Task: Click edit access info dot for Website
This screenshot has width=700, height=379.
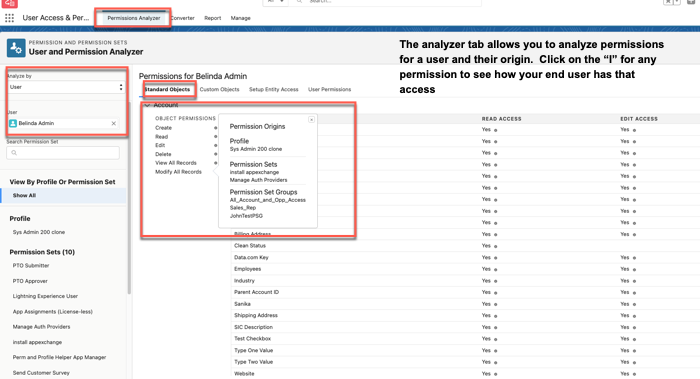Action: click(x=634, y=374)
